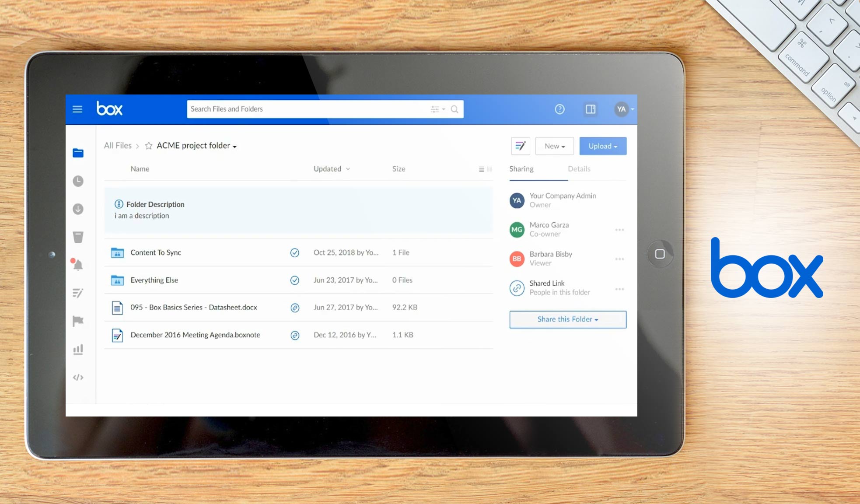Viewport: 860px width, 504px height.
Task: Select the Sharing tab
Action: point(521,169)
